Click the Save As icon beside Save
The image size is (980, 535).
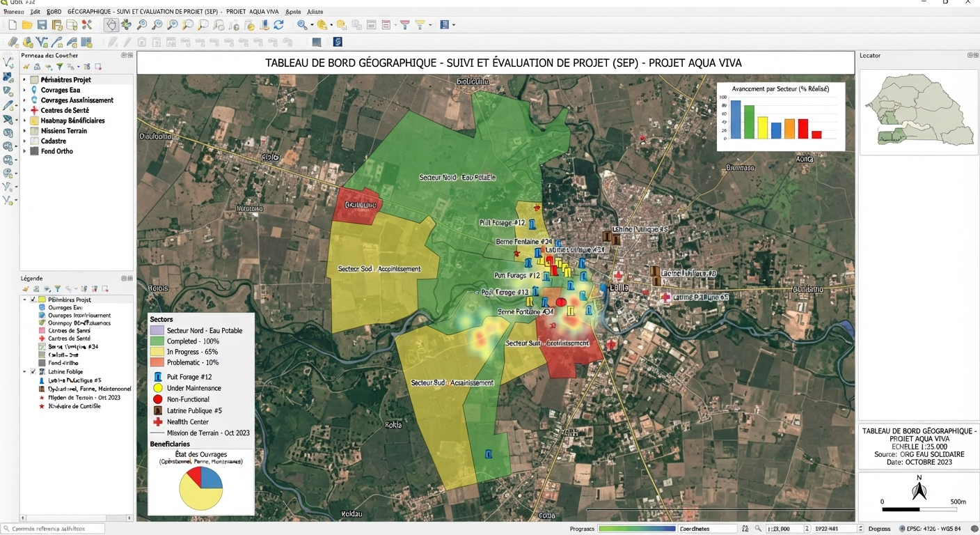57,25
